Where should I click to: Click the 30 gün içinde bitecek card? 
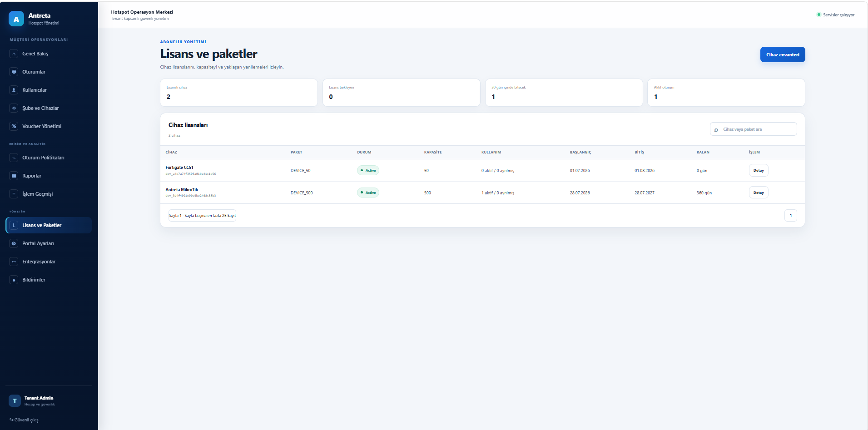564,93
